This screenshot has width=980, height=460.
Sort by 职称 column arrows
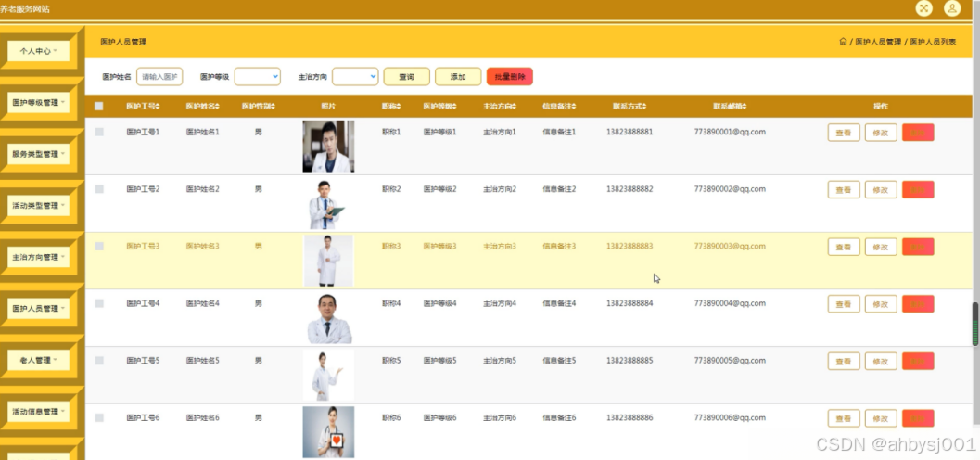pyautogui.click(x=399, y=107)
